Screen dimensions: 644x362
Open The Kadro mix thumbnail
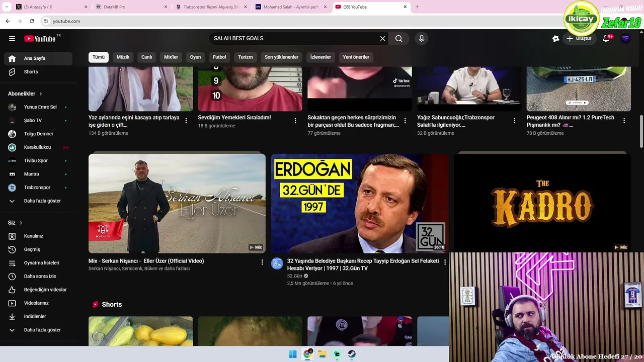click(x=542, y=203)
